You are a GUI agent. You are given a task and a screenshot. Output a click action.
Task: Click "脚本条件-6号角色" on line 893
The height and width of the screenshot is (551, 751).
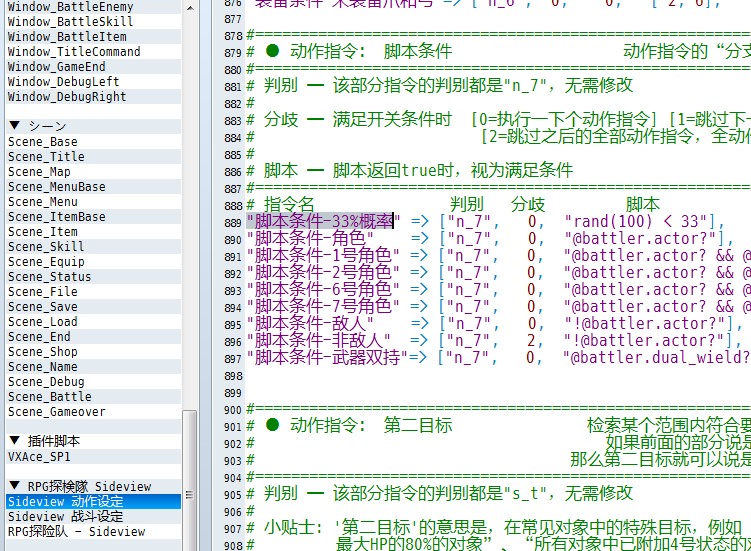[323, 289]
